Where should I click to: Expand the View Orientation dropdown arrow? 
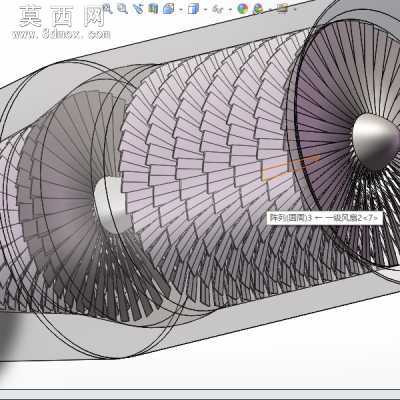pos(180,9)
